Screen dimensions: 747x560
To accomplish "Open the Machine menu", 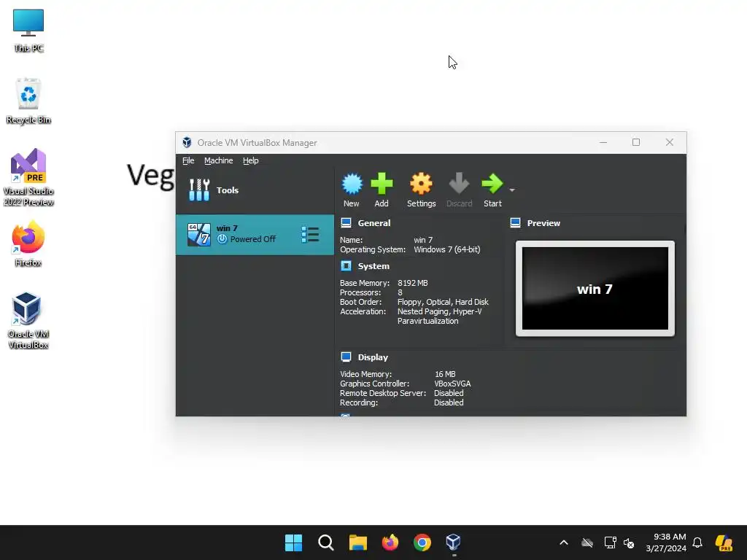I will 219,160.
